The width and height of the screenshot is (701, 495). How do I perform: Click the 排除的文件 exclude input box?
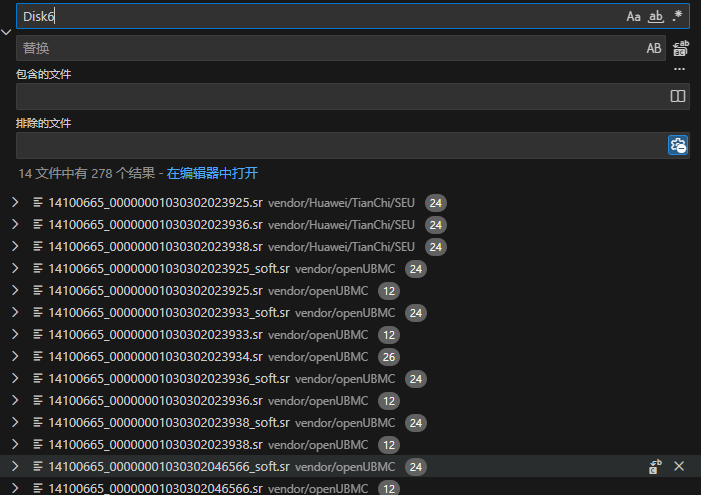coord(338,145)
